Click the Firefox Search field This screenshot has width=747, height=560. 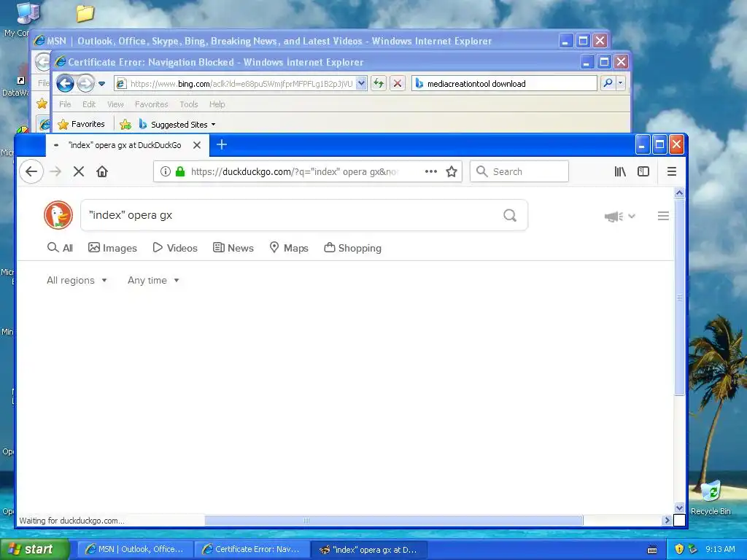[x=519, y=171]
